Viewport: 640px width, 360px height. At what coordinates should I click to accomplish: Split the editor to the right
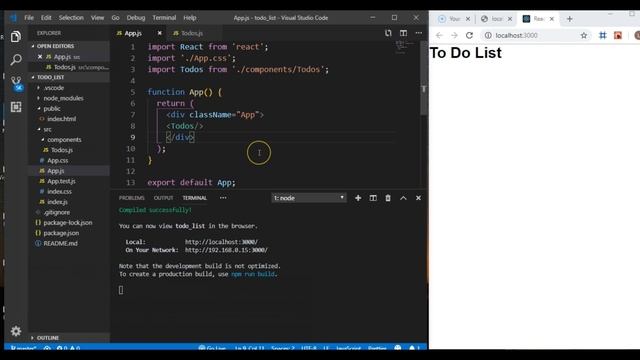[403, 33]
